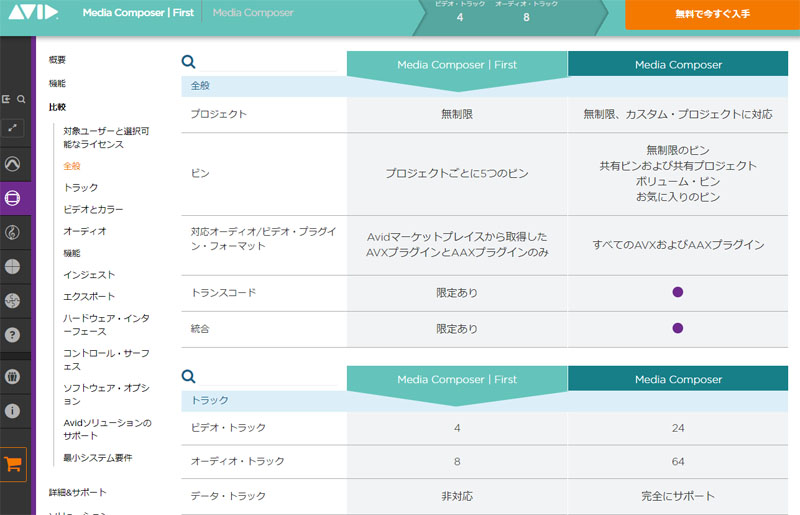Switch to Media Composer | First tab in header
Viewport: 800px width, 515px height.
138,13
